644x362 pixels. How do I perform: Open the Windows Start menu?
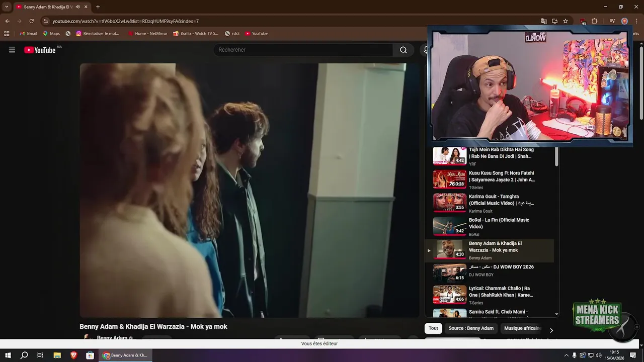point(8,355)
